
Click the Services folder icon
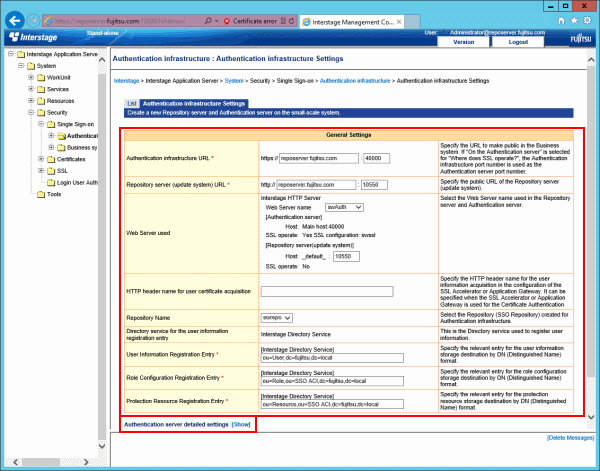(41, 90)
